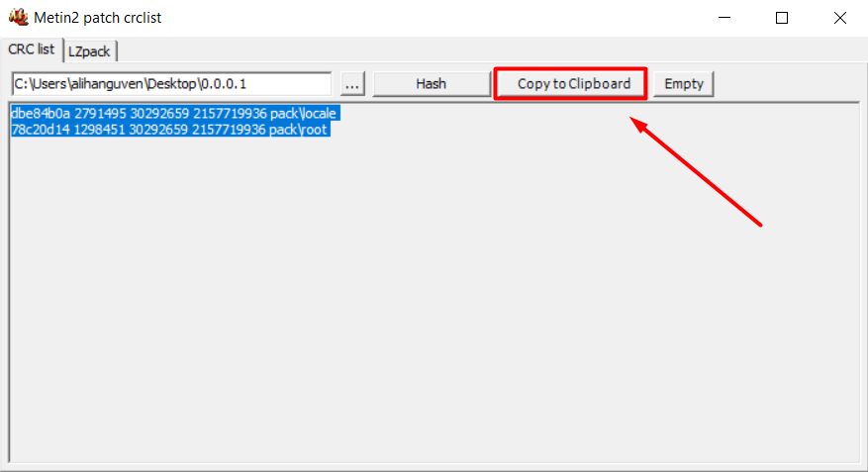
Task: Maximize the Metin2 patch crclist window
Action: (x=782, y=18)
